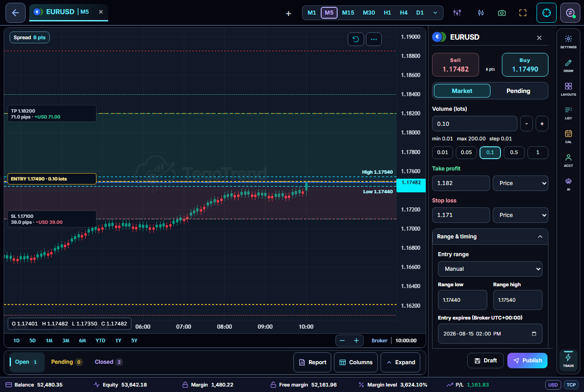584x392 pixels.
Task: Select the D1 timeframe
Action: coord(420,13)
